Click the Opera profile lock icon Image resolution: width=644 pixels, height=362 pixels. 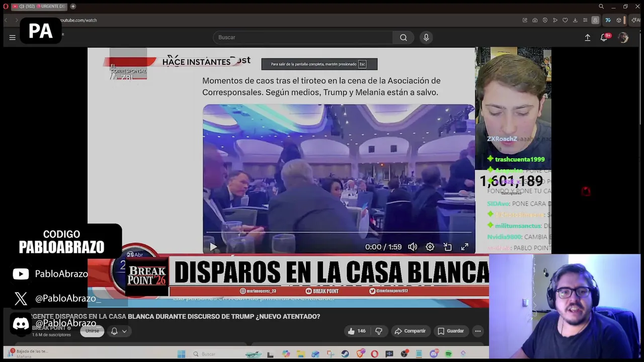(x=595, y=20)
